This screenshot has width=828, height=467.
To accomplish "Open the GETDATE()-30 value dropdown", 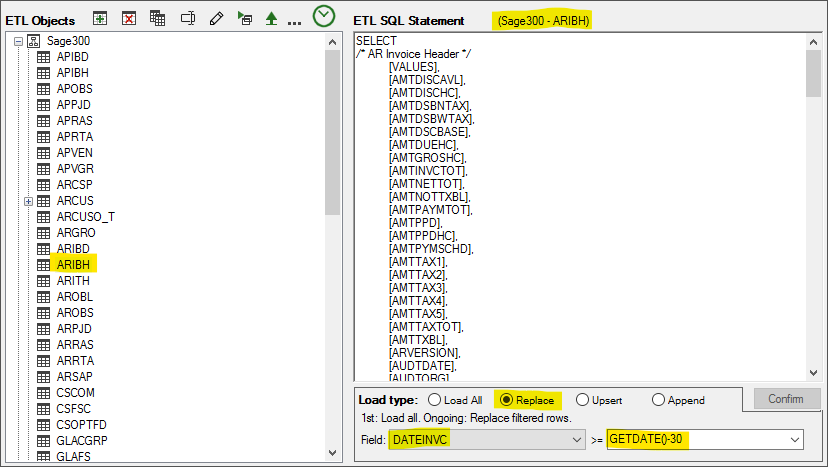I will tap(795, 440).
